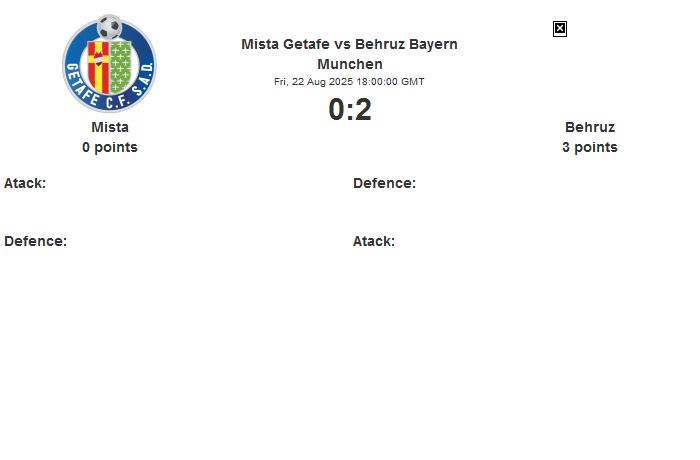The image size is (700, 460).
Task: Click the red-yellow-green shield inside the crest
Action: coord(109,67)
